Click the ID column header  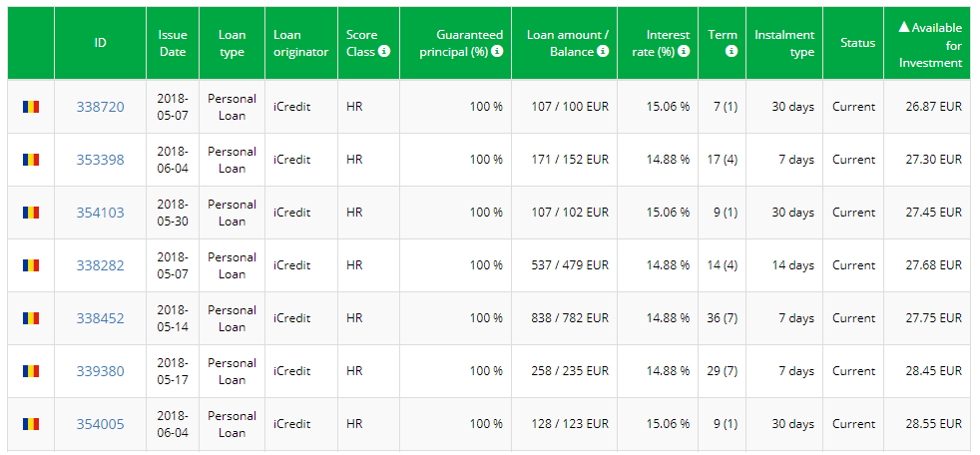tap(100, 43)
